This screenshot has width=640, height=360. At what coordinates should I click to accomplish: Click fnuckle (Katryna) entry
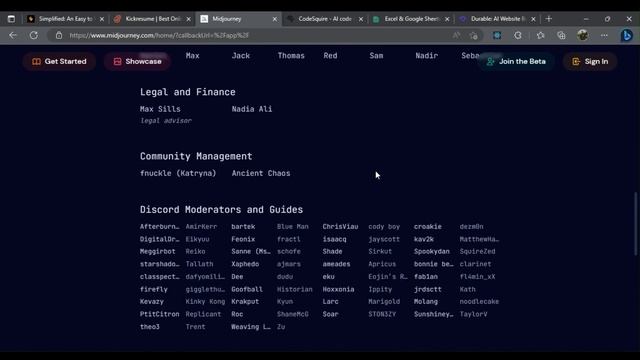178,173
